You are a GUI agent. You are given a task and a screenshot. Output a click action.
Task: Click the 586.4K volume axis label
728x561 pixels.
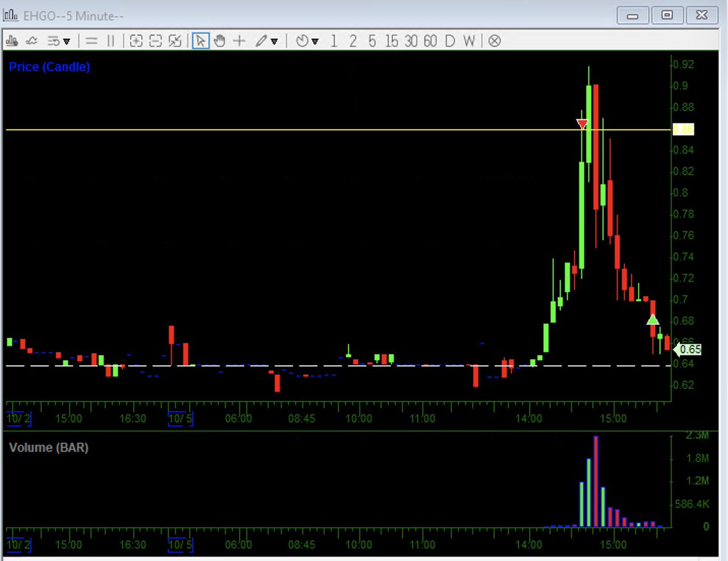(x=693, y=504)
